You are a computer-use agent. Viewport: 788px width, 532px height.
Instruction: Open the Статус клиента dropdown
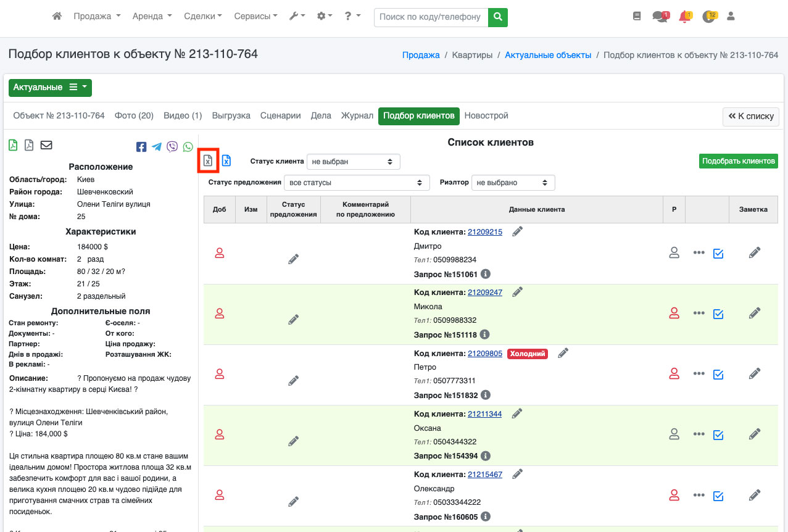point(353,162)
